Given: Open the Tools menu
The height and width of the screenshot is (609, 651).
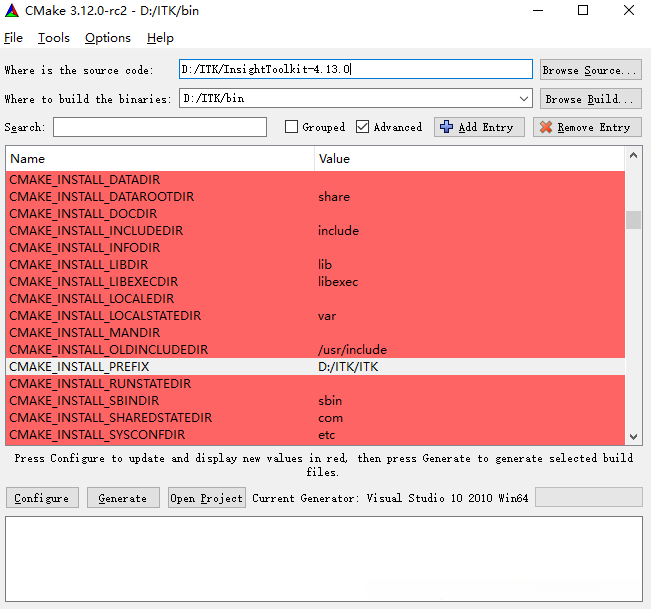Looking at the screenshot, I should (54, 38).
